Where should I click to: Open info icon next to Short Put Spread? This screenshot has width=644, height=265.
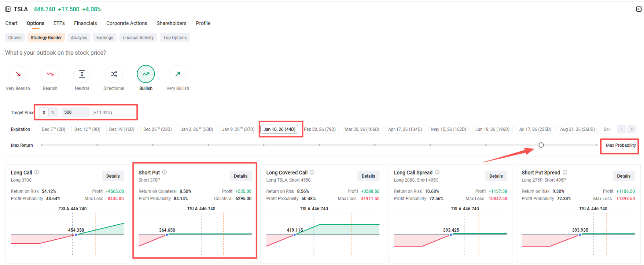coord(565,172)
